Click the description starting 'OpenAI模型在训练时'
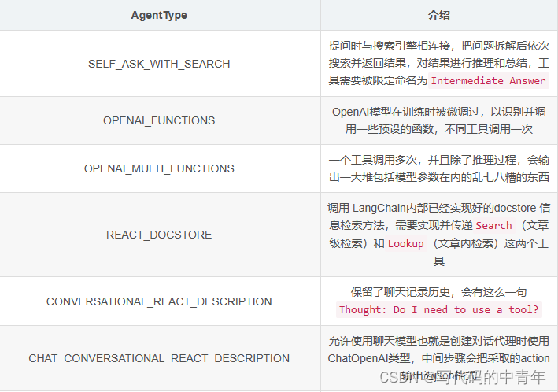Image resolution: width=558 pixels, height=392 pixels. [x=439, y=120]
